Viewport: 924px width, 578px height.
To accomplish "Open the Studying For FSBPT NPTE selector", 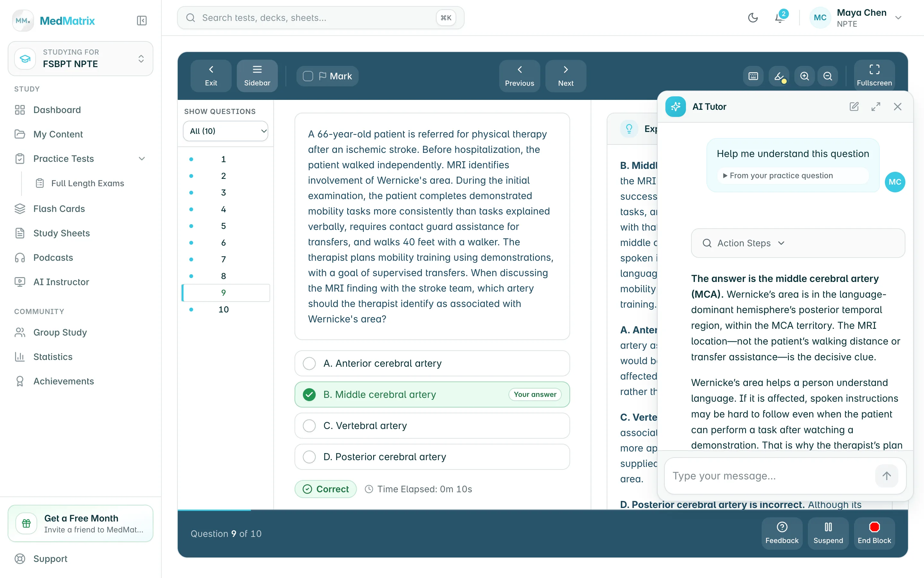I will (x=80, y=58).
